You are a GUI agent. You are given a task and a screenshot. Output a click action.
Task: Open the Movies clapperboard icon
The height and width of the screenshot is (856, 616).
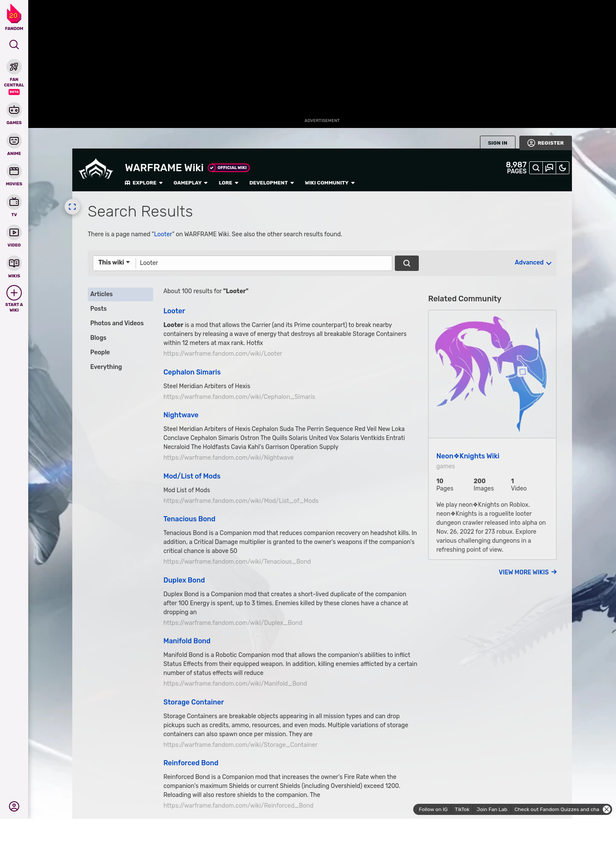coord(14,171)
